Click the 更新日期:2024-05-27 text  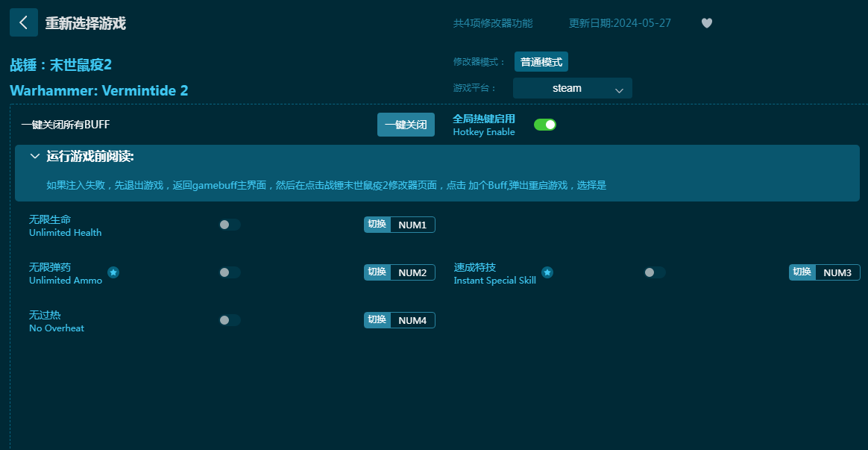click(620, 23)
